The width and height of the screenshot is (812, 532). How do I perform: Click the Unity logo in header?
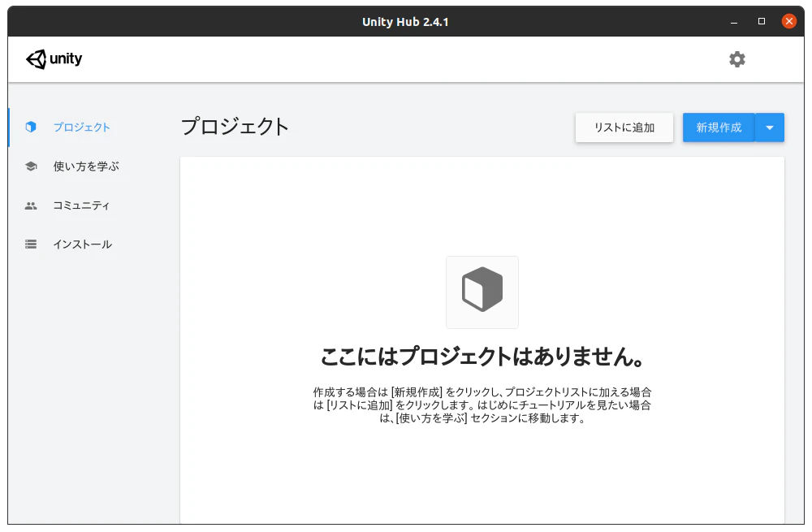54,59
